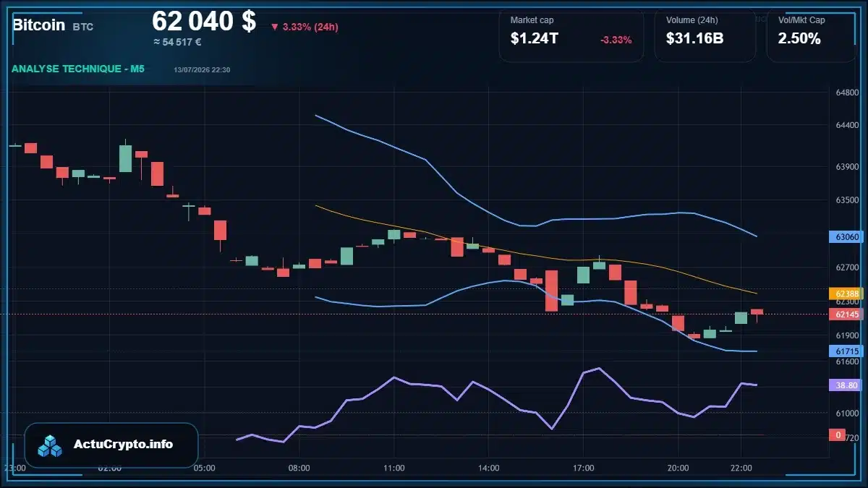The height and width of the screenshot is (488, 868).
Task: Click the 64800 price axis label
Action: coord(847,93)
